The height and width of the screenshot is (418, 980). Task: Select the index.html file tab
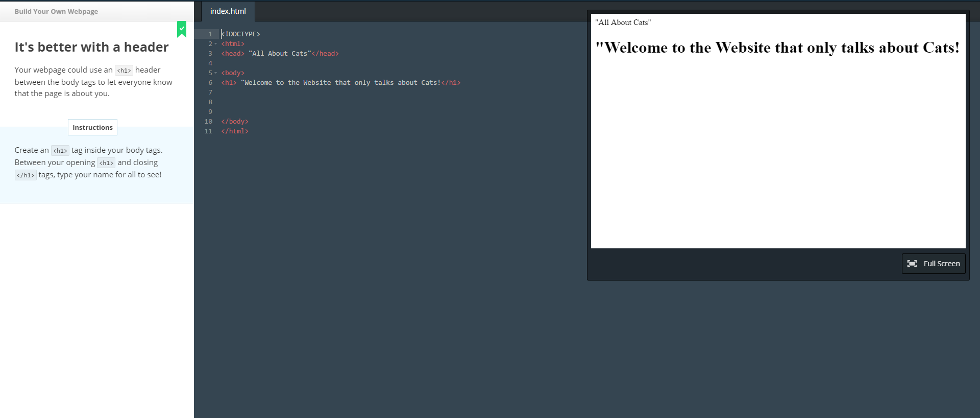click(x=228, y=11)
